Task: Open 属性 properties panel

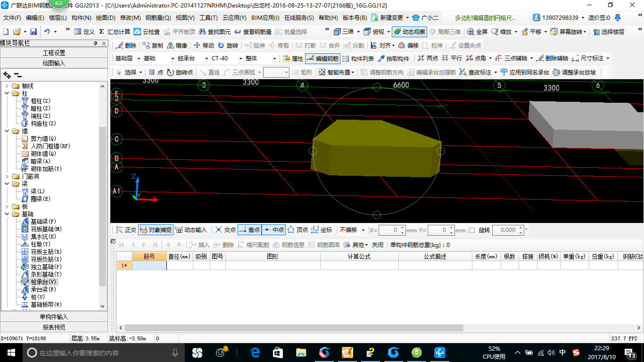Action: [x=293, y=58]
